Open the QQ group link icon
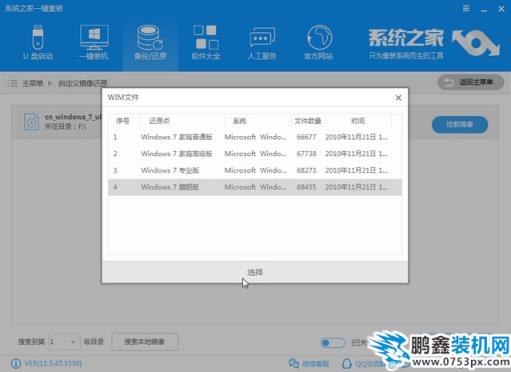Viewport: 511px width, 372px height. point(347,363)
